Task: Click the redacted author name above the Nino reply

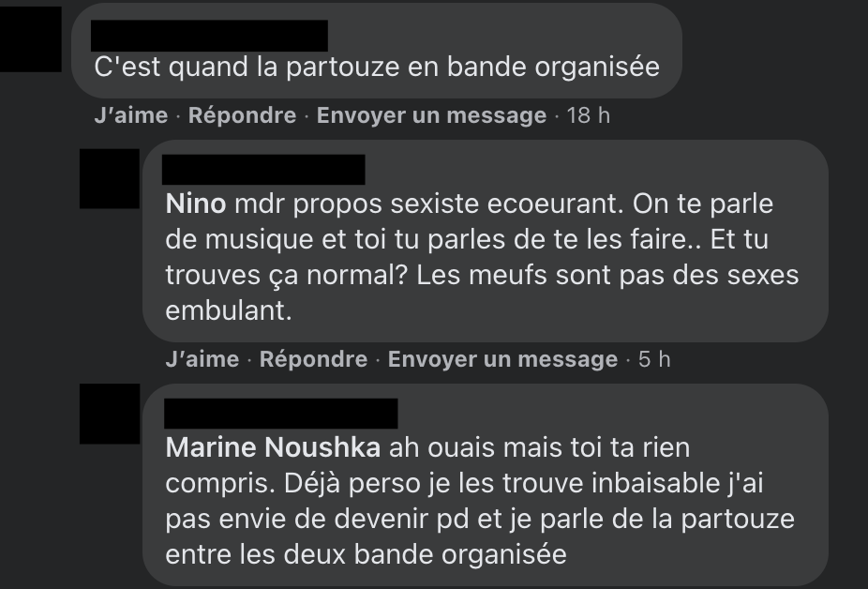Action: click(x=262, y=170)
